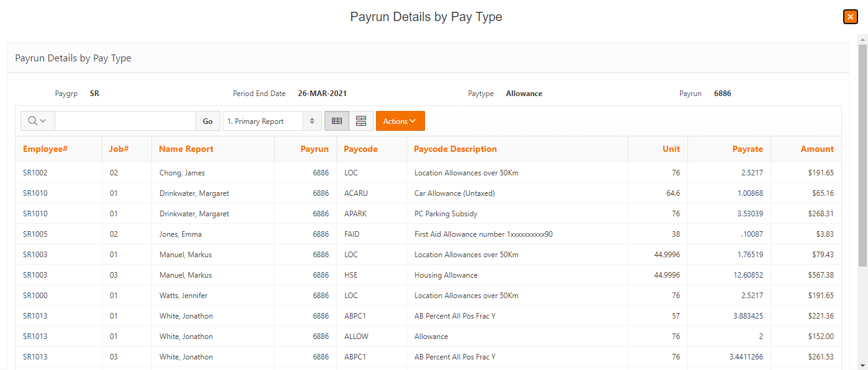Switch to the report grid view
Screen dimensions: 868x370
point(337,121)
